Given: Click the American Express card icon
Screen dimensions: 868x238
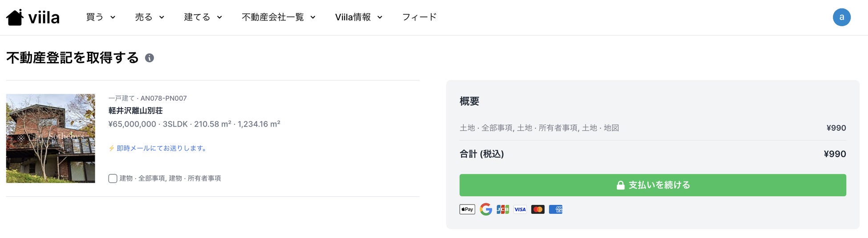Looking at the screenshot, I should click(x=556, y=209).
